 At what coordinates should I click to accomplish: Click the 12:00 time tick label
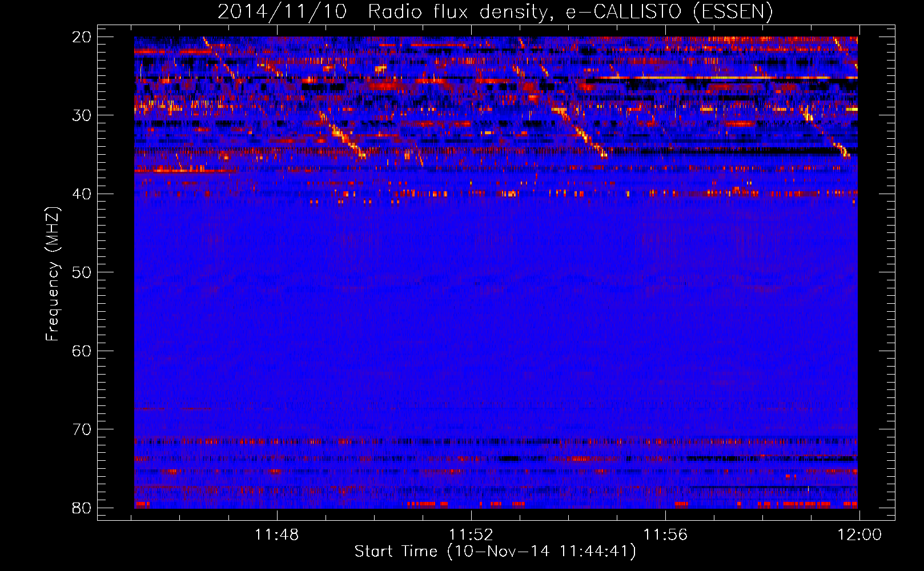click(x=859, y=534)
